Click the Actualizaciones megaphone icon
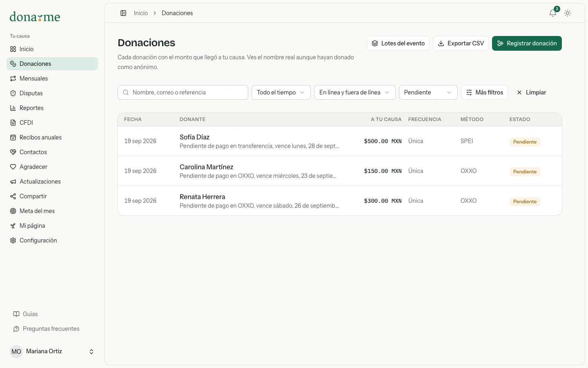The image size is (588, 368). (x=13, y=182)
